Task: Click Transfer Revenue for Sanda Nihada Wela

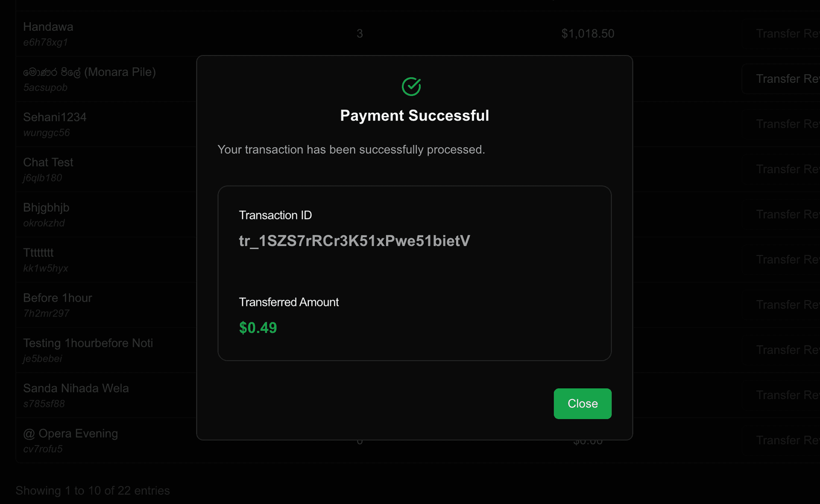Action: click(x=787, y=395)
